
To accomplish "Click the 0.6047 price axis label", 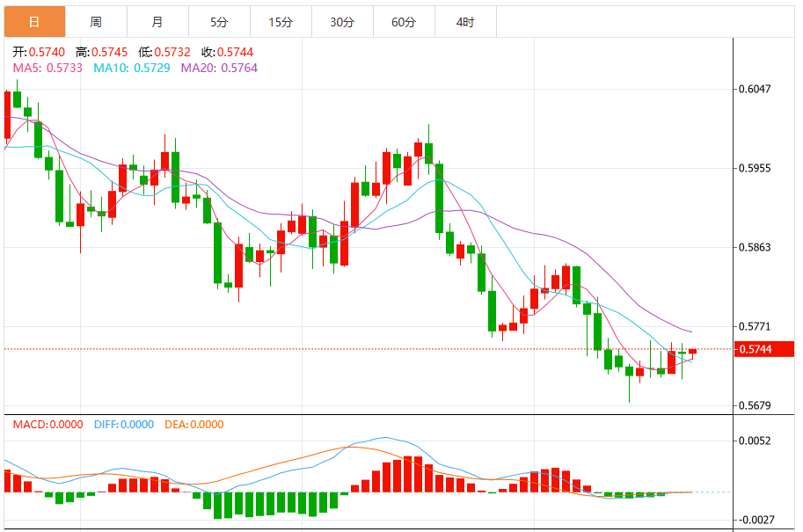I will (755, 89).
